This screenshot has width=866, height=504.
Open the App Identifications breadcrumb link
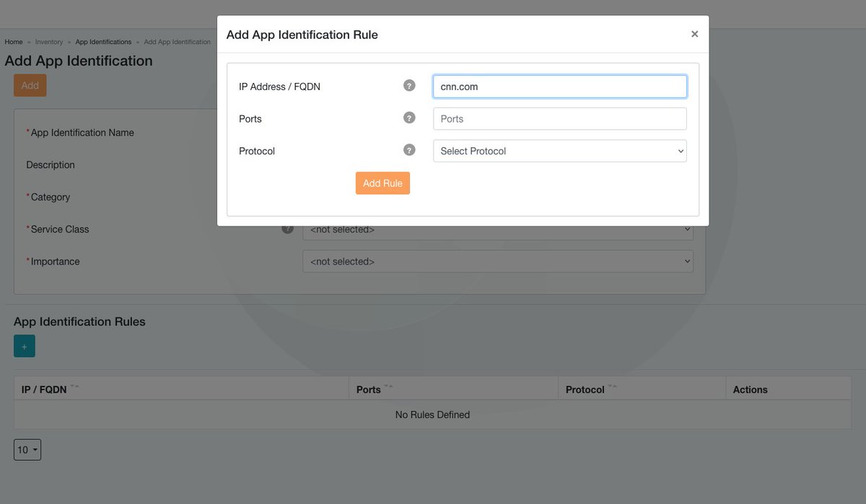coord(103,42)
